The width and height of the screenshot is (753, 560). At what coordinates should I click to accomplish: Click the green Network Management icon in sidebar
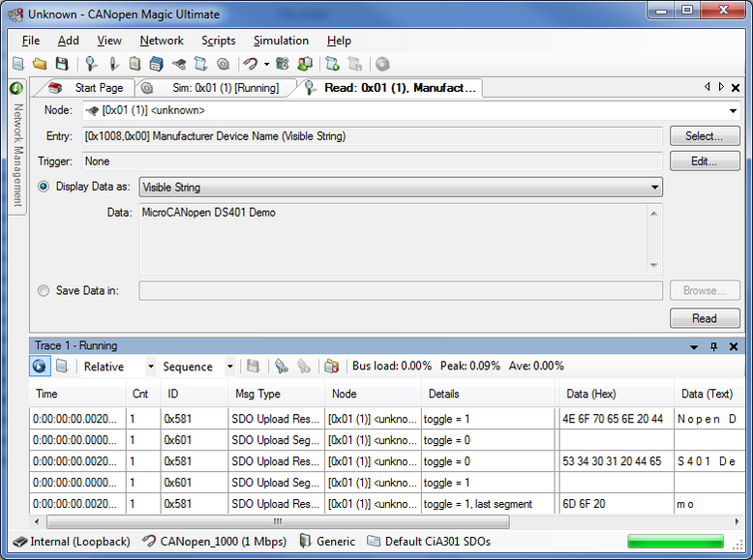click(16, 88)
